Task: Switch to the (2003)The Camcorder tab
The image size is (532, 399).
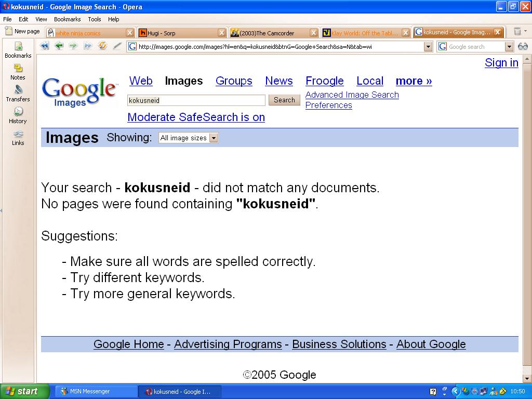Action: click(274, 33)
